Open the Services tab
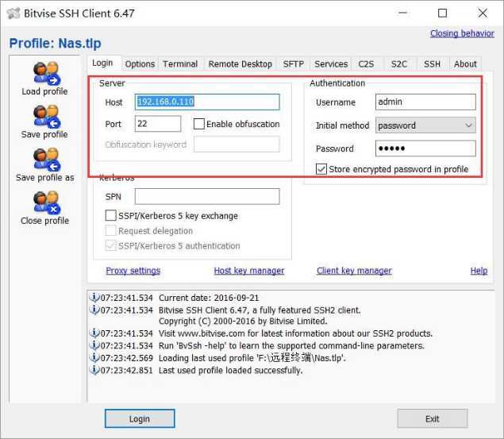Screen dimensions: 504x439 [331, 64]
